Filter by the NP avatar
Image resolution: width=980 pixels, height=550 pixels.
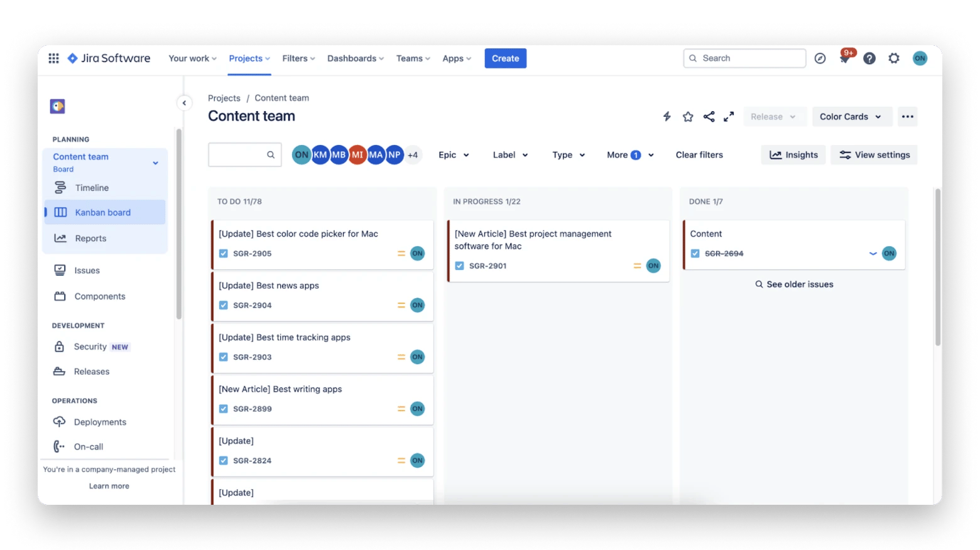pyautogui.click(x=395, y=155)
